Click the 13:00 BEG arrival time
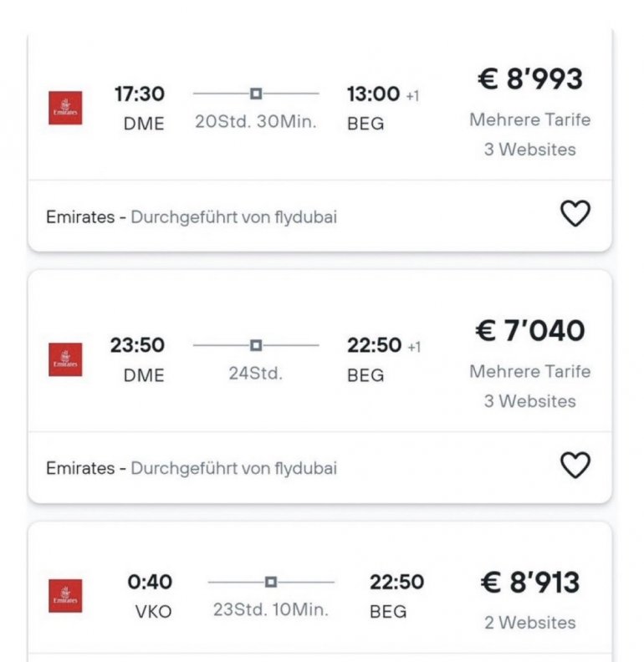Screen dimensions: 644x662 point(373,94)
